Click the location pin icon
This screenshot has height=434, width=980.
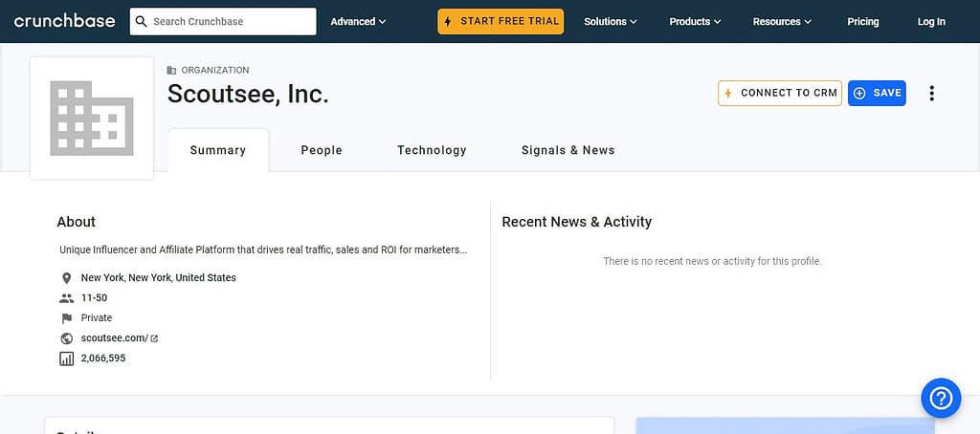point(66,278)
